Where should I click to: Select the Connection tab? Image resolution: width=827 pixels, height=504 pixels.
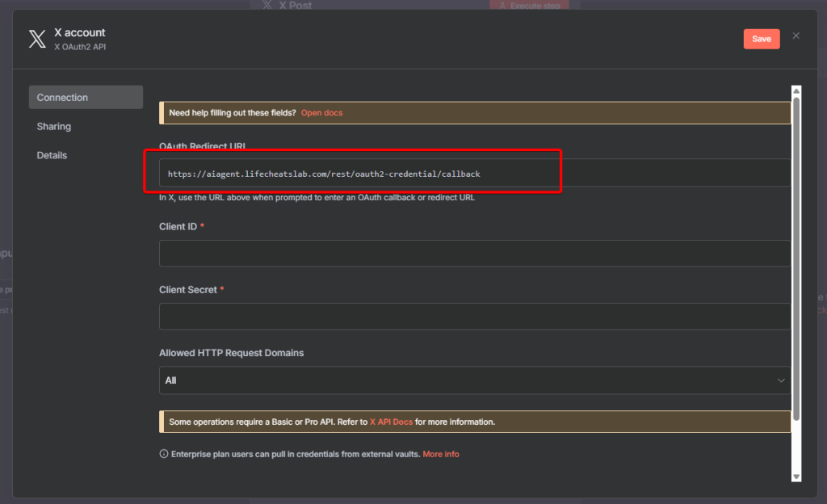coord(86,98)
